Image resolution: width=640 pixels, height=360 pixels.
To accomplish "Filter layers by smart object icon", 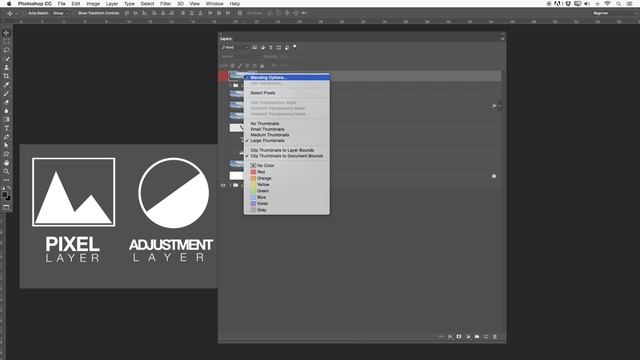I will [x=287, y=47].
